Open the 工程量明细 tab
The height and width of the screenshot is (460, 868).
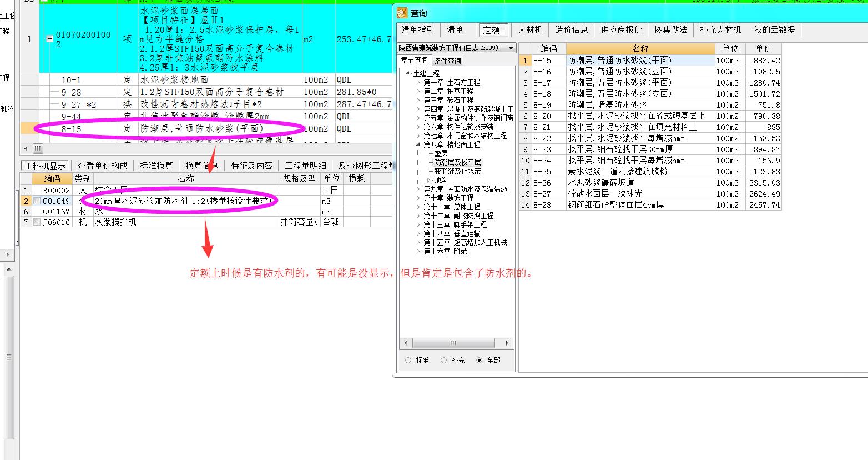tap(306, 166)
